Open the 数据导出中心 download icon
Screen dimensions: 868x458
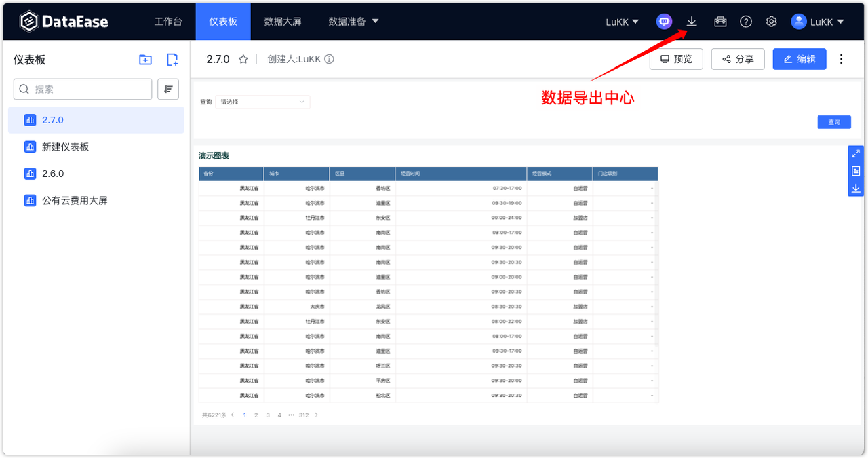click(691, 21)
